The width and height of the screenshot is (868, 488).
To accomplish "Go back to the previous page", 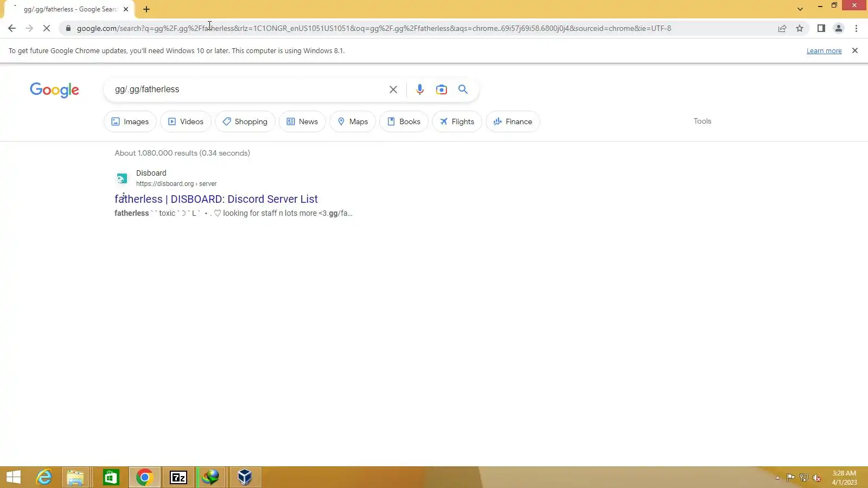I will point(12,28).
